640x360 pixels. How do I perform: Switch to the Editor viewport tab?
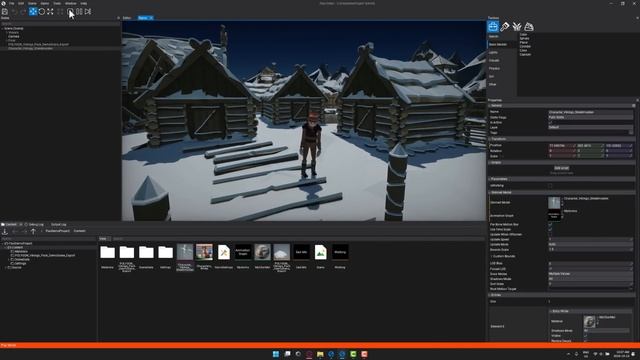[x=127, y=18]
